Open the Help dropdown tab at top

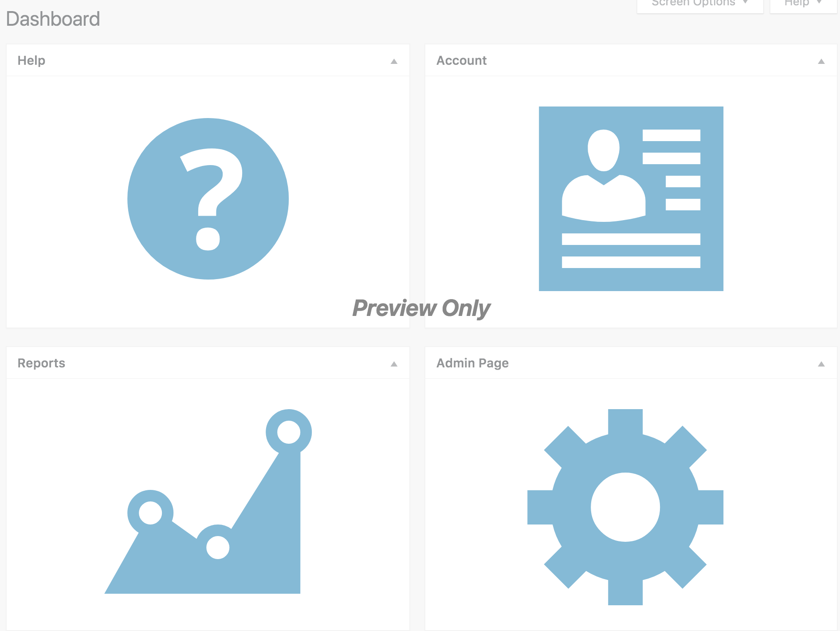(x=803, y=4)
